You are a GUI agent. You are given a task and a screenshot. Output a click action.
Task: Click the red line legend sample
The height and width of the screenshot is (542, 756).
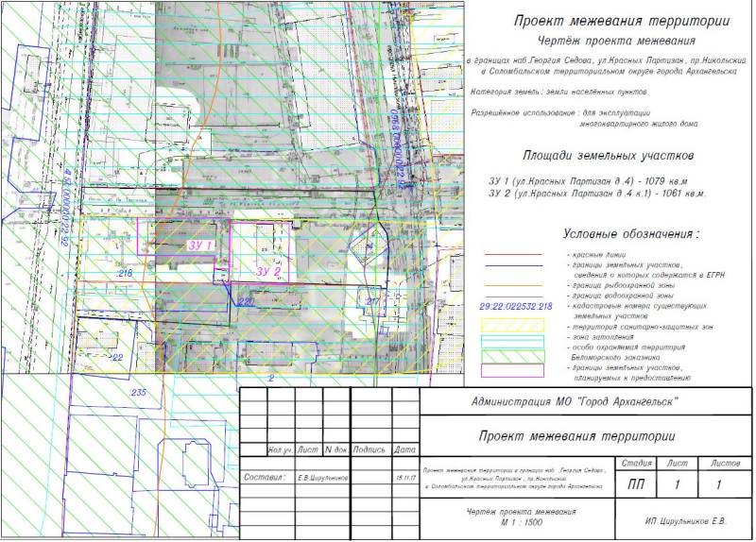(x=512, y=256)
